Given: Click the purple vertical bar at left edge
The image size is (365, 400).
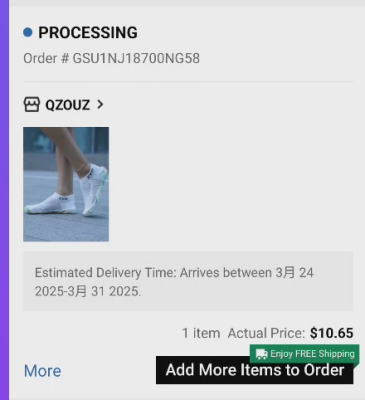Looking at the screenshot, I should click(4, 200).
